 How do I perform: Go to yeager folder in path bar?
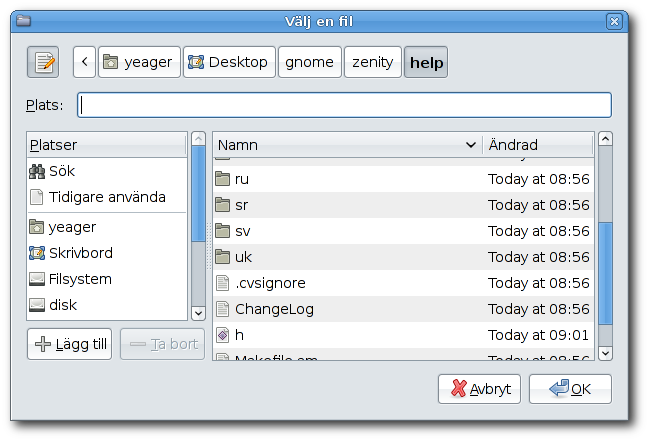(138, 62)
